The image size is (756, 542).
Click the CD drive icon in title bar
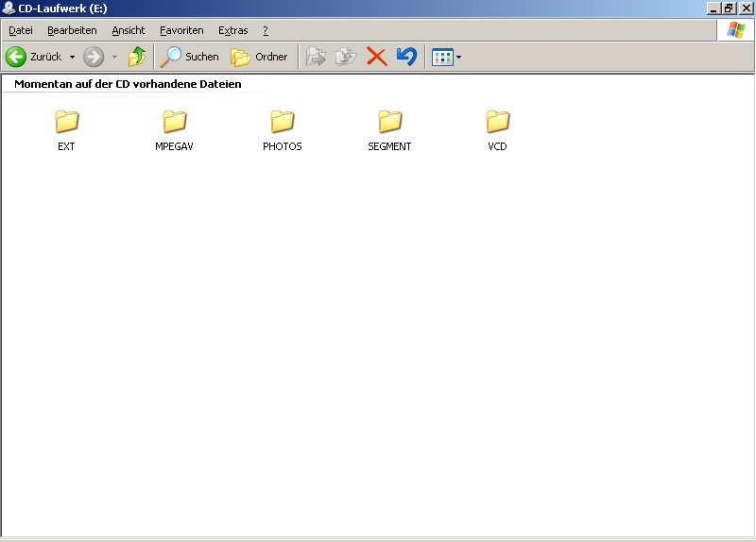click(x=9, y=8)
